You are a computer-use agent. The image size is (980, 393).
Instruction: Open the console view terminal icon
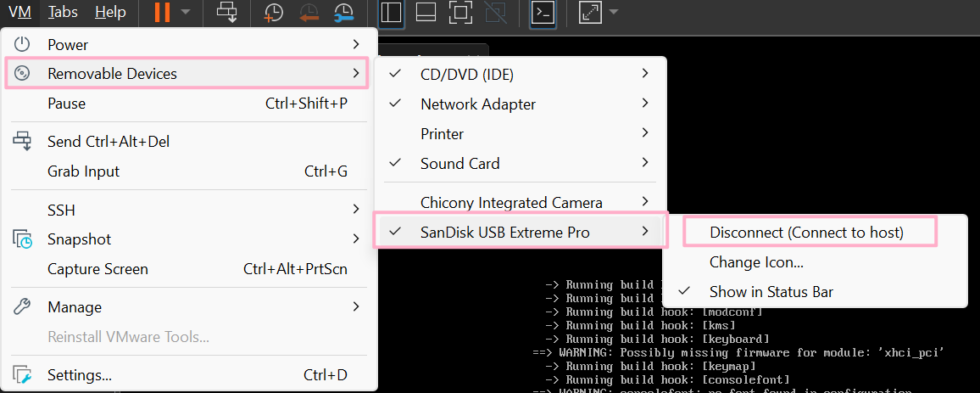[543, 12]
